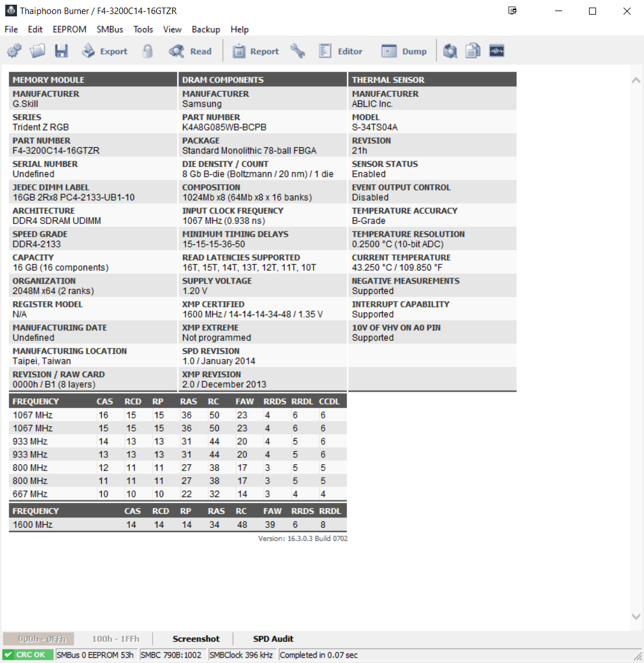Open the SMBus menu
The image size is (644, 663).
(x=109, y=29)
